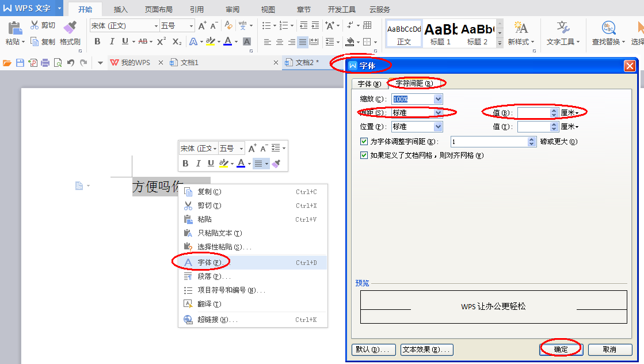Open the scale (缩放) 100% dropdown

pos(438,99)
